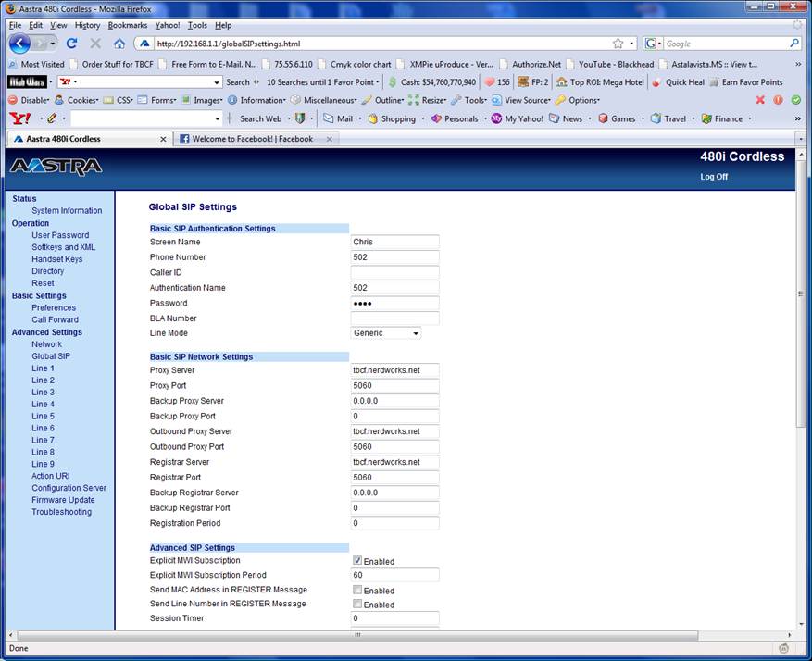The width and height of the screenshot is (812, 661).
Task: Open Yahoo Travel from the toolbar
Action: click(668, 118)
